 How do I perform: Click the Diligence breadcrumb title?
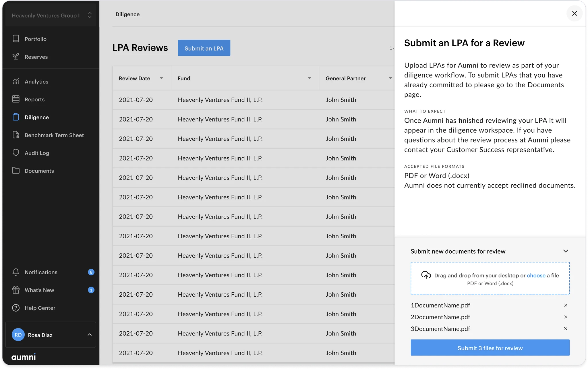point(127,14)
